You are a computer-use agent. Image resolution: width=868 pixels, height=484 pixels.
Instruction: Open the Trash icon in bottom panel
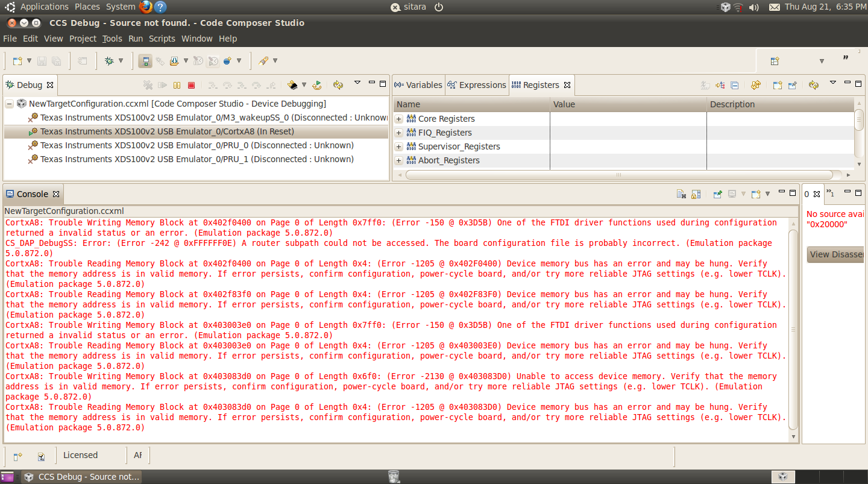tap(394, 477)
